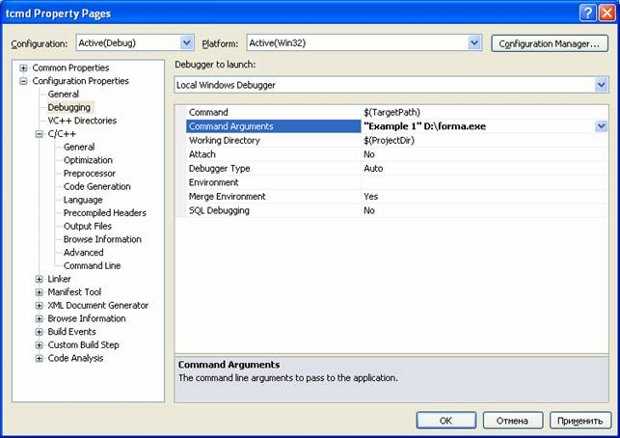Viewport: 620px width, 438px height.
Task: Select the Precompiled Headers tree item
Action: [x=105, y=213]
